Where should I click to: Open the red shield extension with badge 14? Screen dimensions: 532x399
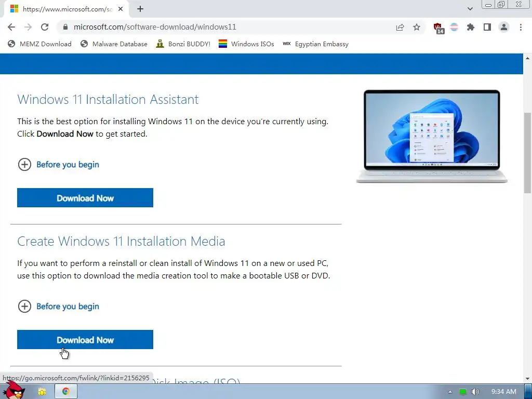(438, 28)
